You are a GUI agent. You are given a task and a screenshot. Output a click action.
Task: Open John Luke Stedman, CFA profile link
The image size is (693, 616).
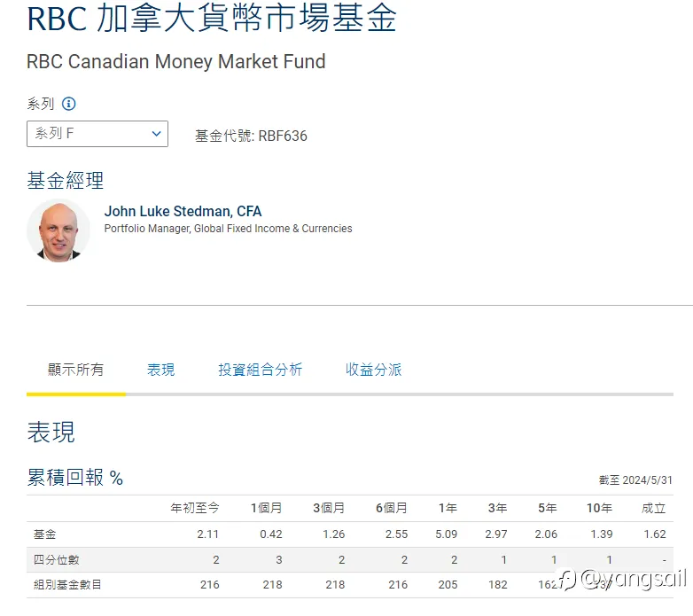[x=183, y=211]
